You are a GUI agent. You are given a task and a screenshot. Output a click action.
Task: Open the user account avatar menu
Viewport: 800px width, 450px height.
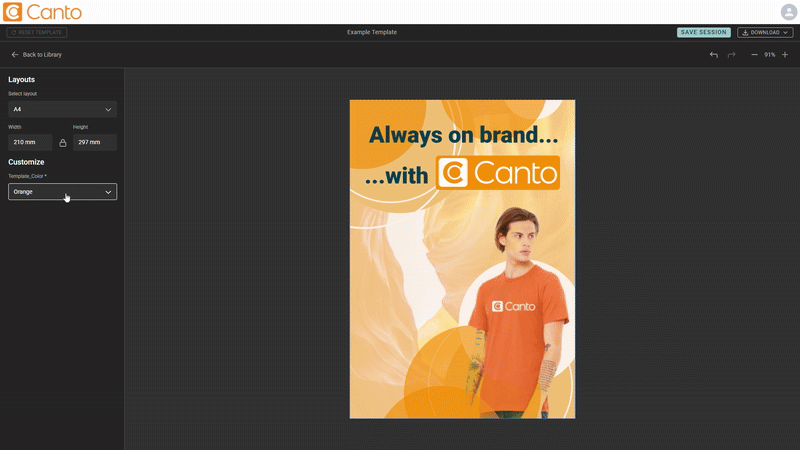(x=788, y=12)
